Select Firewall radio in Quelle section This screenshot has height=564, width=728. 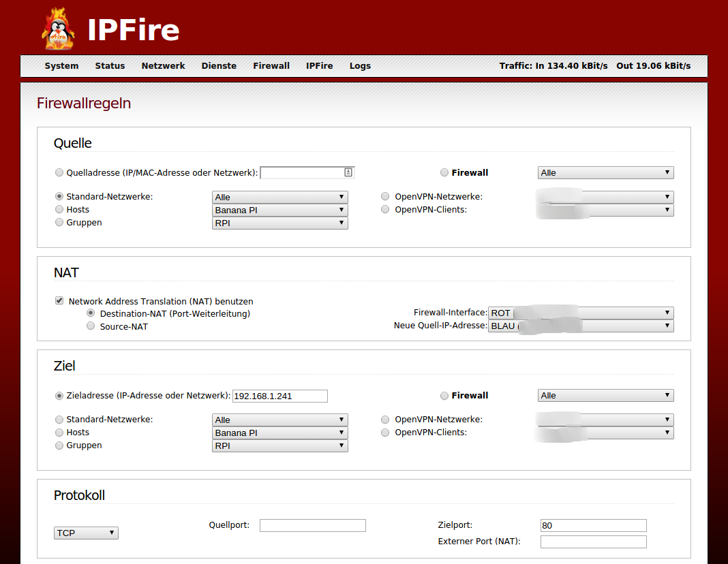[x=444, y=172]
